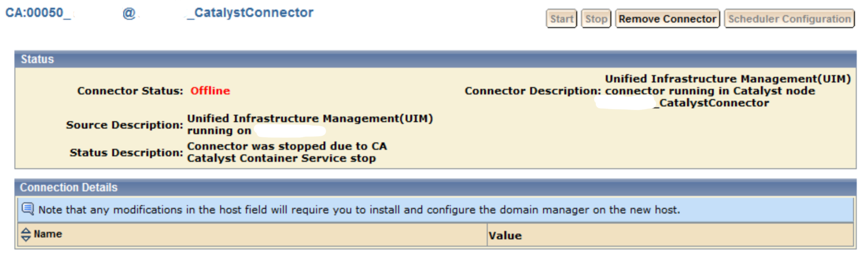Viewport: 868px width, 263px height.
Task: Click the Connection Details section header
Action: pyautogui.click(x=435, y=188)
